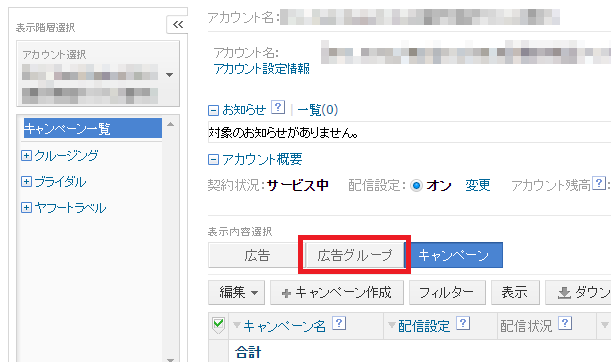
Task: Click the フィルター button
Action: point(447,292)
